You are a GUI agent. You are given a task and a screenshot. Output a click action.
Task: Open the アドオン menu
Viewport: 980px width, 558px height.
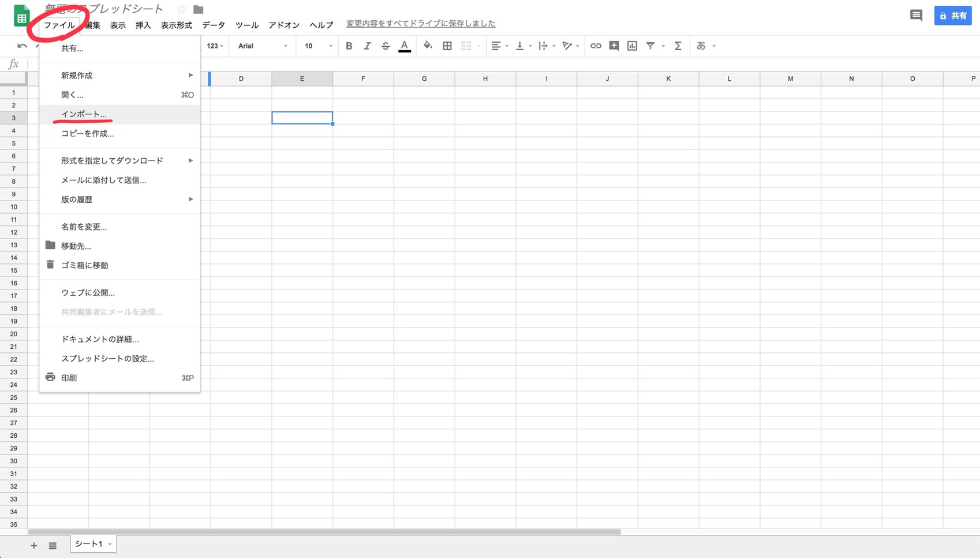[x=284, y=25]
